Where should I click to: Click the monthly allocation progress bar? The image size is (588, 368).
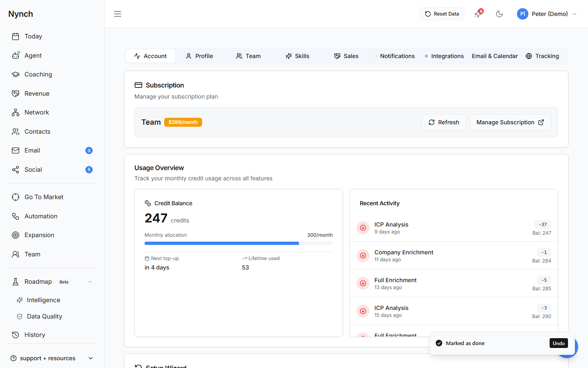(238, 243)
